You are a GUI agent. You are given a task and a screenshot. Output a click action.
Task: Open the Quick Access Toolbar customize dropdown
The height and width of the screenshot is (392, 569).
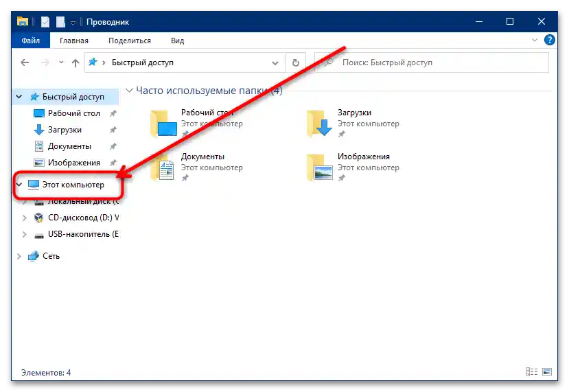pos(73,23)
